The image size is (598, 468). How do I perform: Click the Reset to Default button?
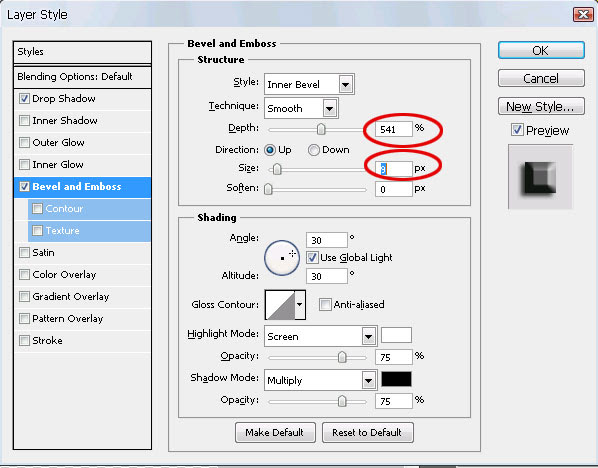[x=367, y=433]
